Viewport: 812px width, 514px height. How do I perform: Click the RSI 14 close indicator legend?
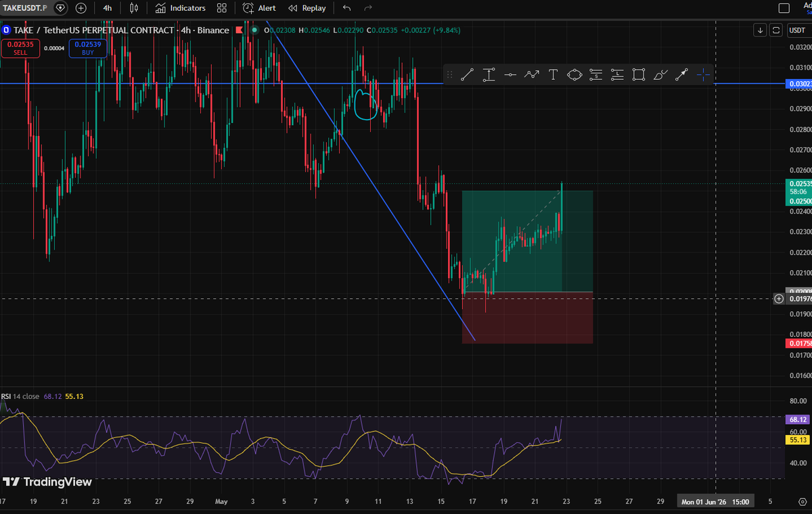(x=20, y=396)
